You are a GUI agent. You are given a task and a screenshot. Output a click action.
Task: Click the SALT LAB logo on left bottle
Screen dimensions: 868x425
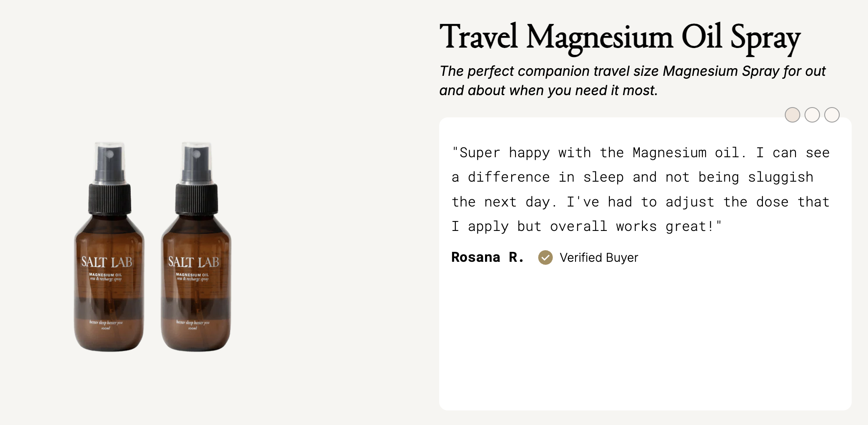click(107, 262)
